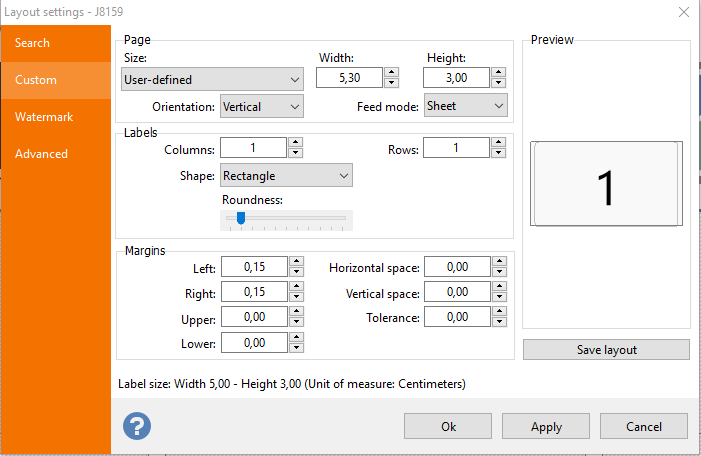
Task: Expand the Orientation dropdown
Action: [x=262, y=106]
